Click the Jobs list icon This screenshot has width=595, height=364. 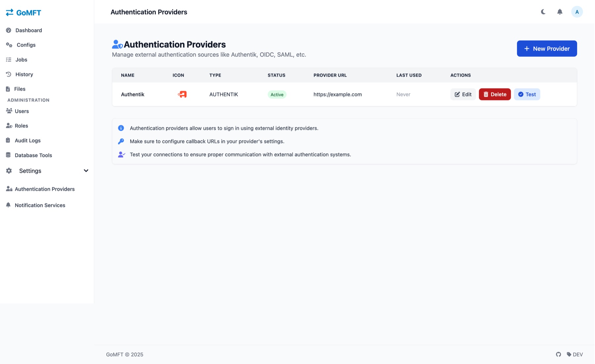9,59
